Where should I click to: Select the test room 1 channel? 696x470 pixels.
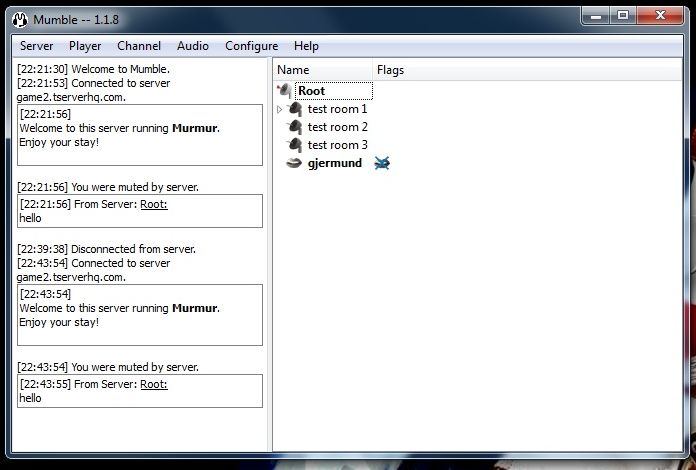click(337, 109)
